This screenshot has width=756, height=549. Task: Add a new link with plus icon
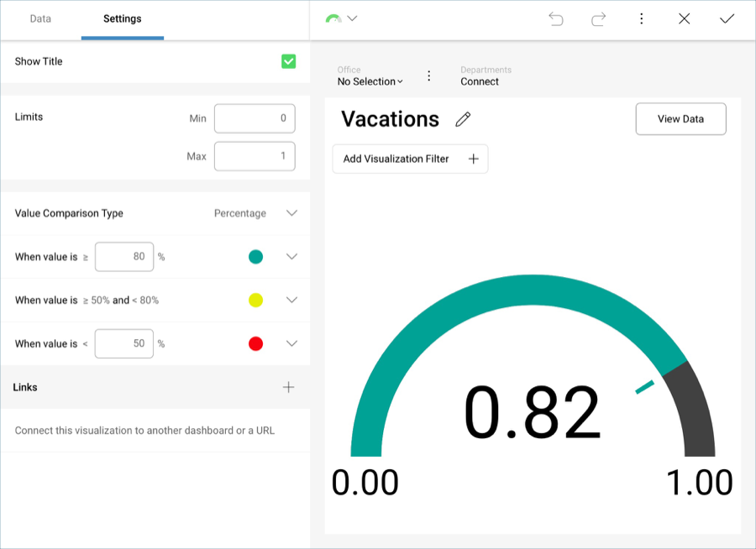click(x=288, y=387)
